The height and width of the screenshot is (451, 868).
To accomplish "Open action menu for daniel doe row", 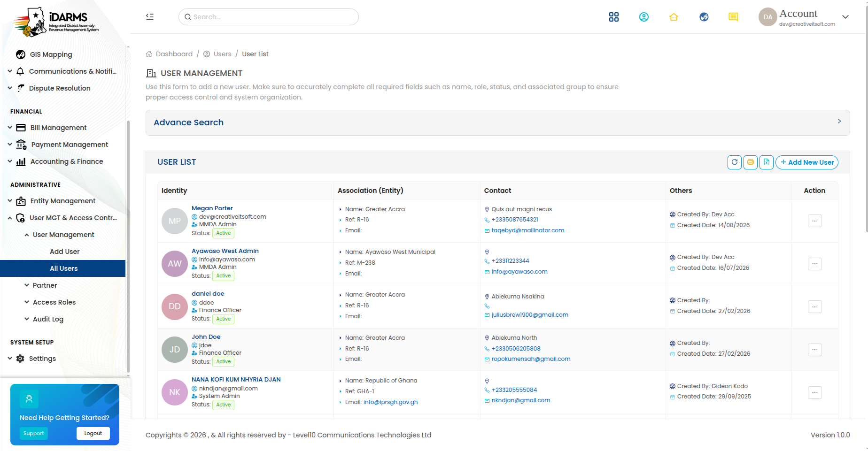I will [815, 307].
